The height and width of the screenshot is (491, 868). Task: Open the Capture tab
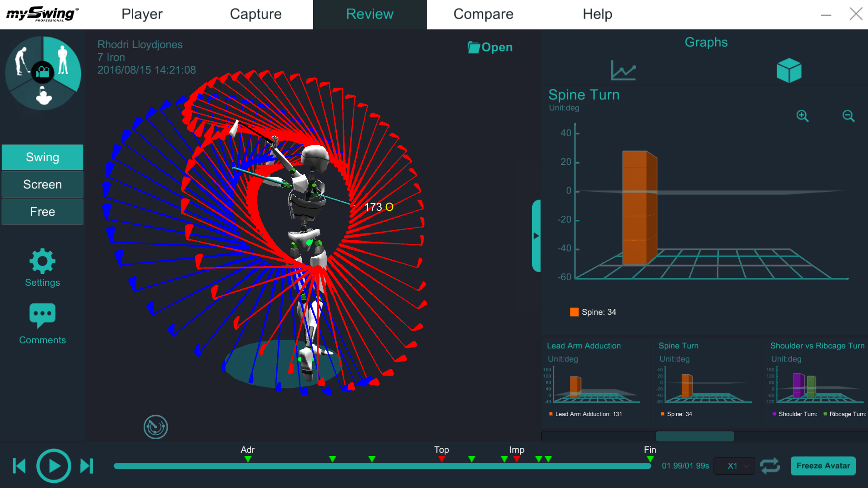tap(256, 15)
